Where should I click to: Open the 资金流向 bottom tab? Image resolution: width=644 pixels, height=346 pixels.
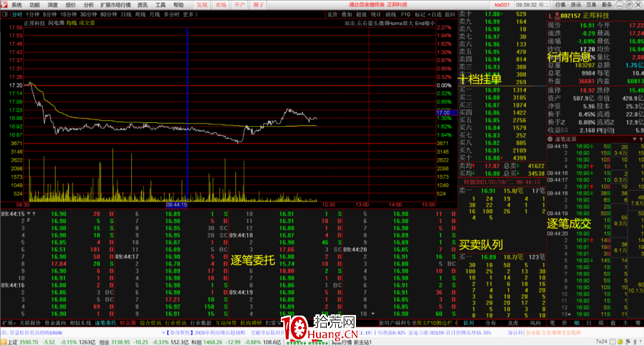coord(55,323)
